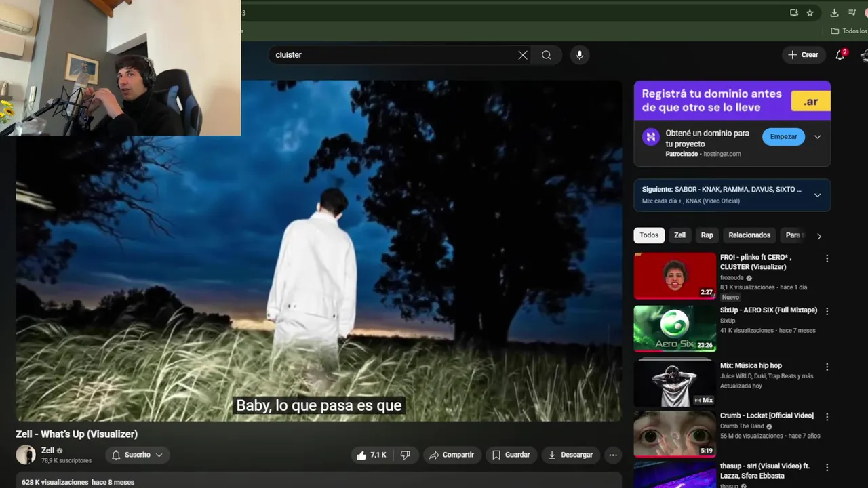This screenshot has height=488, width=868.
Task: Open options for Crumb Locket video
Action: click(827, 417)
